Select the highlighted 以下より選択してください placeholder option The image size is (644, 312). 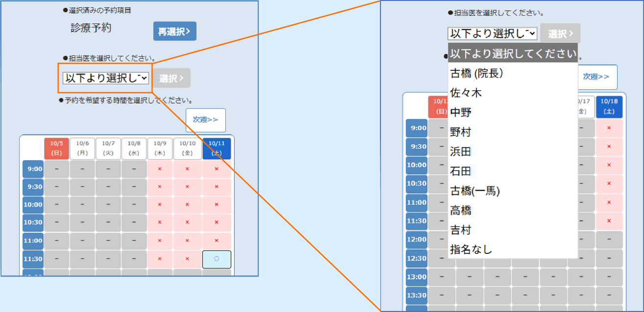point(512,53)
